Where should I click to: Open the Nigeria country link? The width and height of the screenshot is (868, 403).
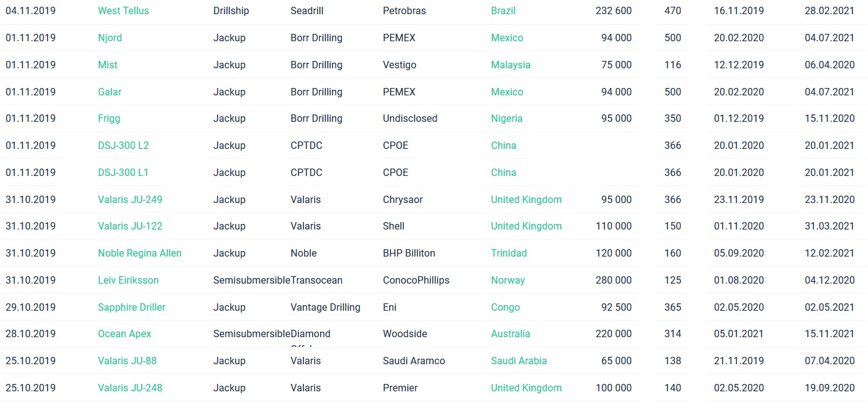pyautogui.click(x=507, y=118)
